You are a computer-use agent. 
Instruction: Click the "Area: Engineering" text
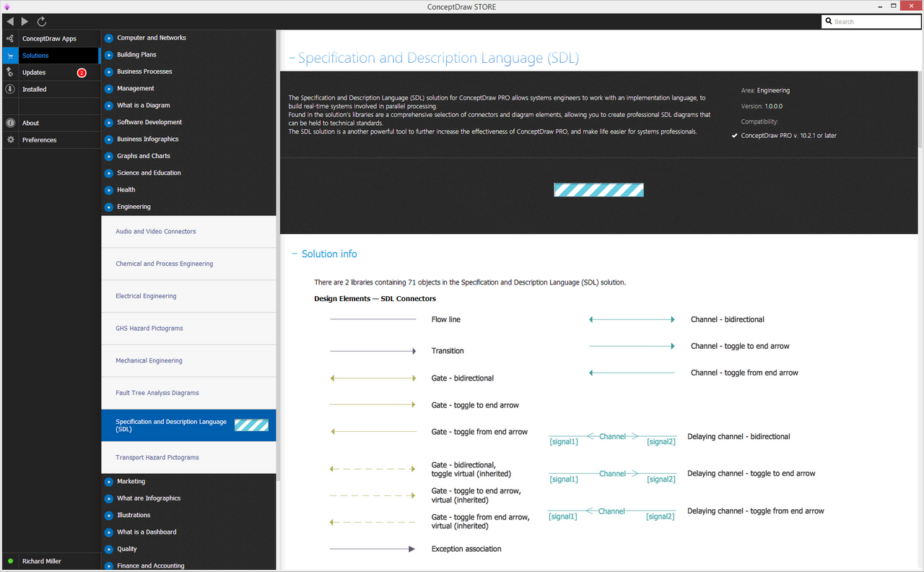point(765,90)
